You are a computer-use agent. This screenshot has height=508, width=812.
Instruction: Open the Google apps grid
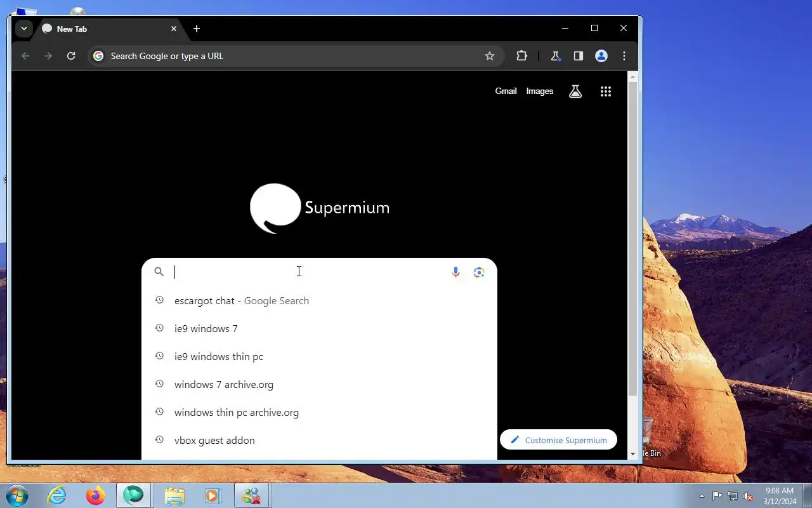coord(606,91)
